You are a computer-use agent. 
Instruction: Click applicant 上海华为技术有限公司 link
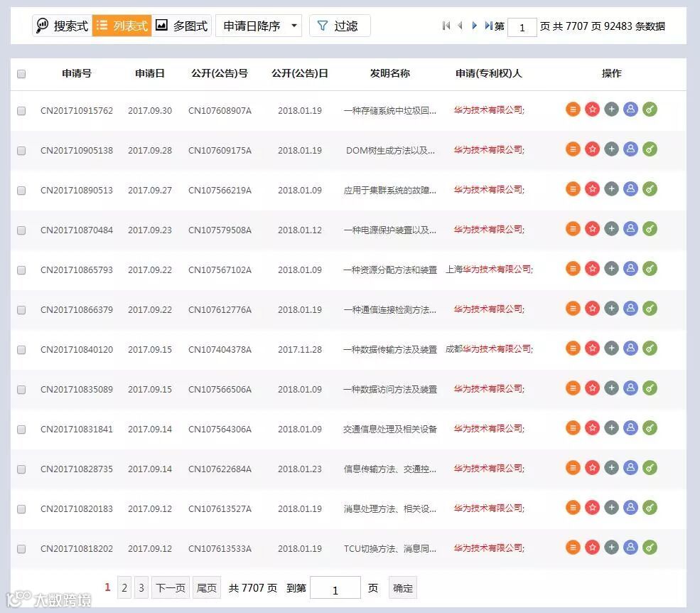pyautogui.click(x=489, y=270)
